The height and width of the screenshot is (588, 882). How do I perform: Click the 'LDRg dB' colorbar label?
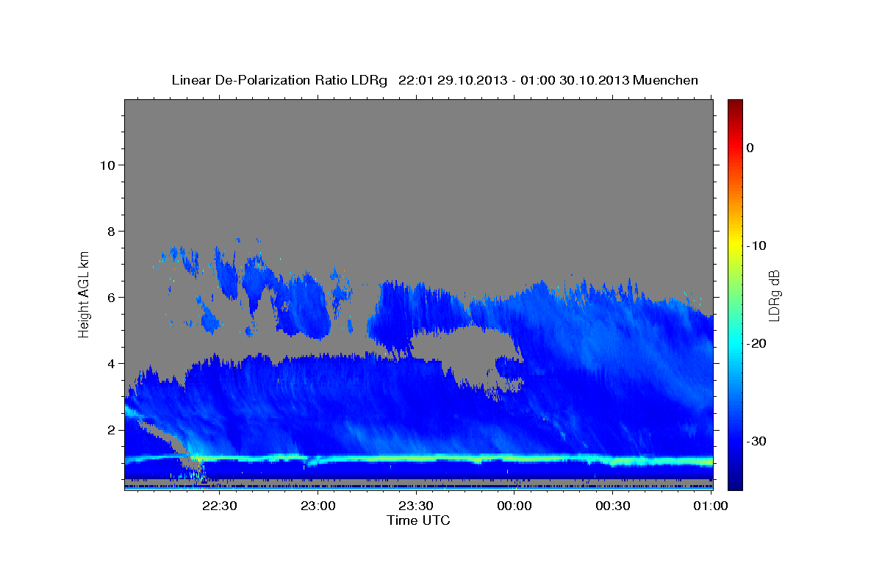tap(773, 295)
